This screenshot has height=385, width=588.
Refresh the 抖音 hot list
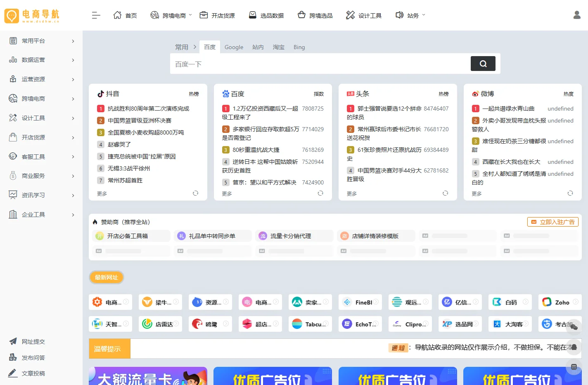(x=196, y=193)
